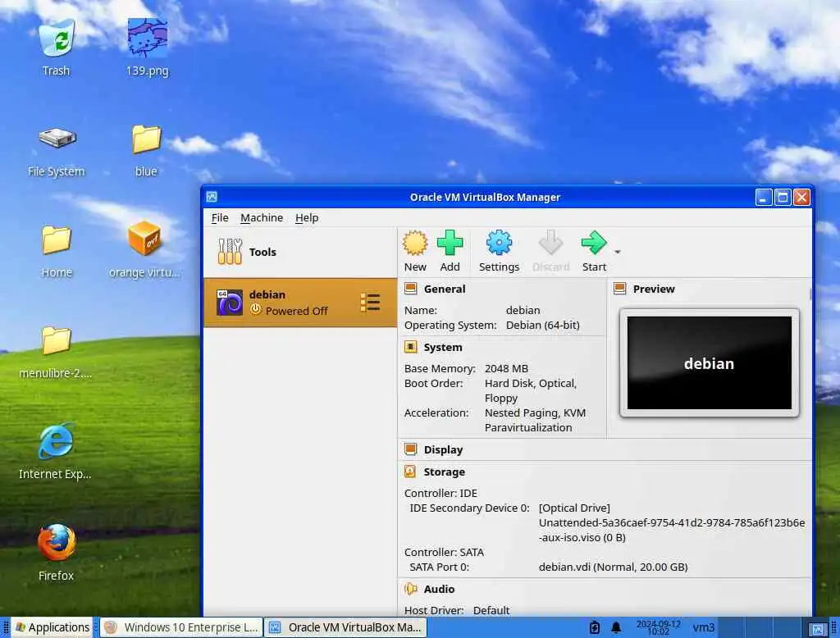Click the debian 64-bit OS icon
This screenshot has width=840, height=638.
click(230, 303)
